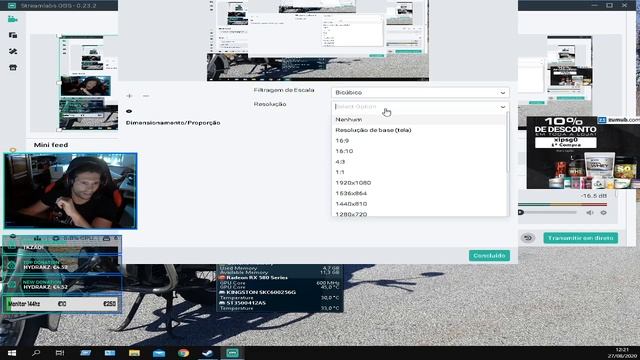
Task: Pick the 1920x1080 resolution
Action: (419, 183)
